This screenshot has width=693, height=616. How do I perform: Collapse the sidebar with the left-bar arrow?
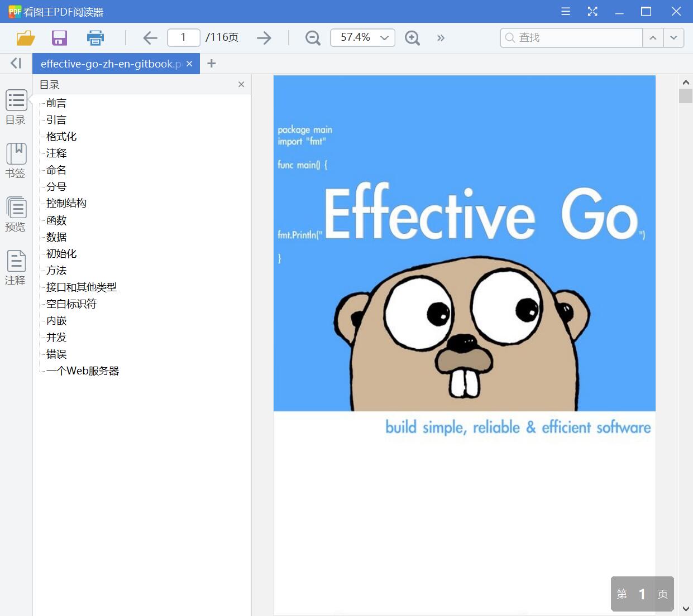[x=16, y=64]
